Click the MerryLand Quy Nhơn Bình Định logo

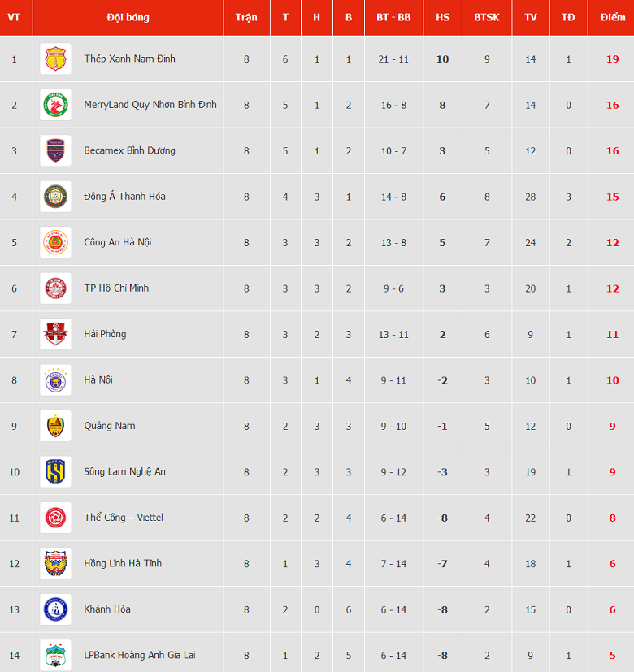55,105
